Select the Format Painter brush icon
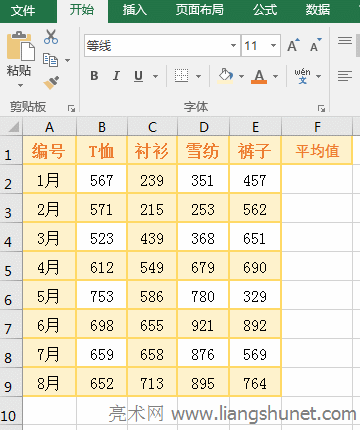This screenshot has height=430, width=360. pyautogui.click(x=51, y=83)
